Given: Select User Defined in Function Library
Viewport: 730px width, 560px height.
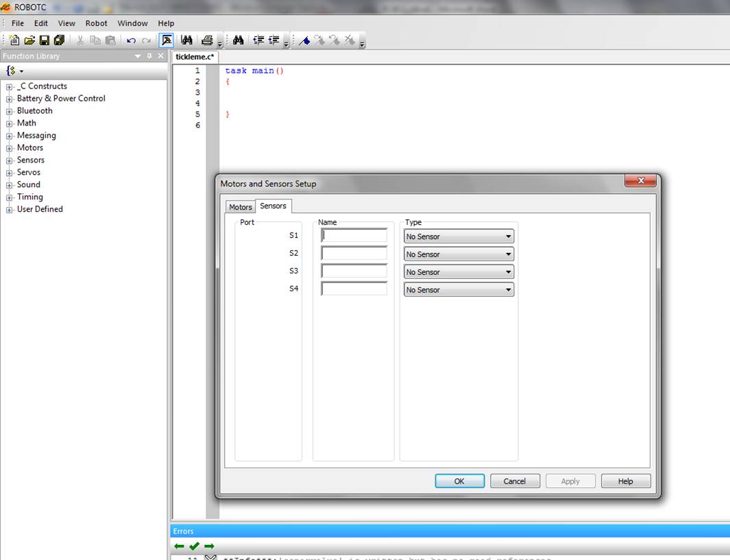Looking at the screenshot, I should (40, 210).
